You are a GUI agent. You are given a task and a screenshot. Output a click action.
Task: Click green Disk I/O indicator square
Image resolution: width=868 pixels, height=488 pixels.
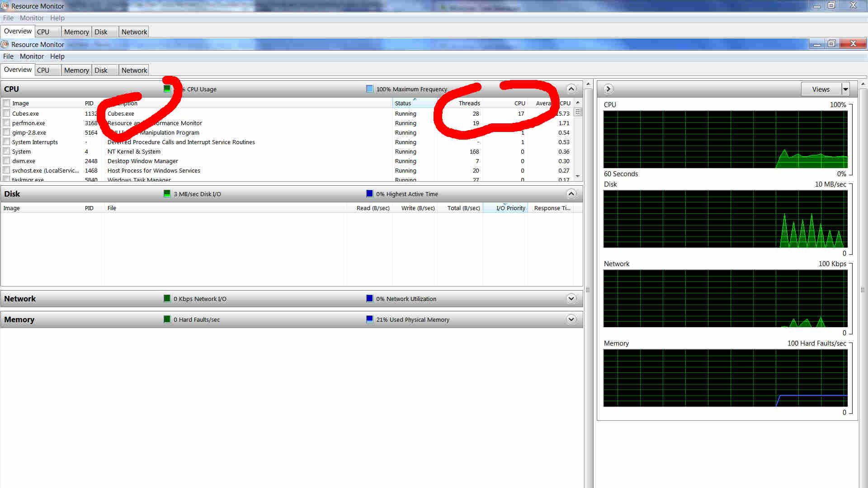pos(167,194)
